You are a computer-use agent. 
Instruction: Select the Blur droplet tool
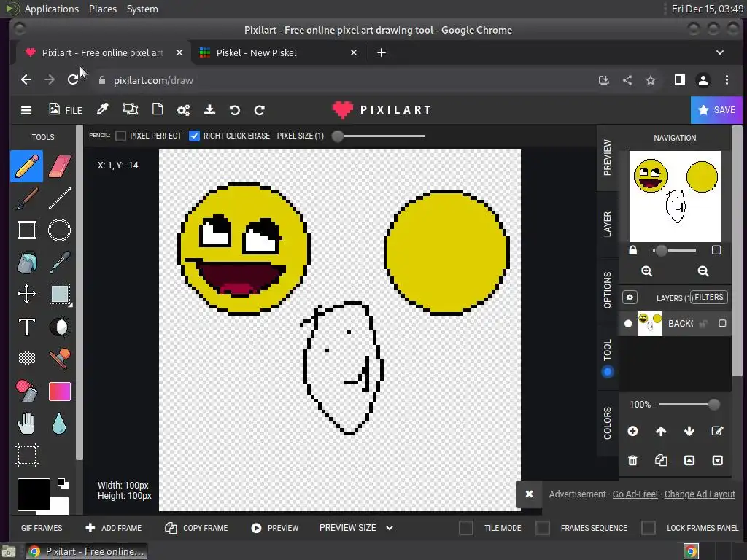point(60,424)
